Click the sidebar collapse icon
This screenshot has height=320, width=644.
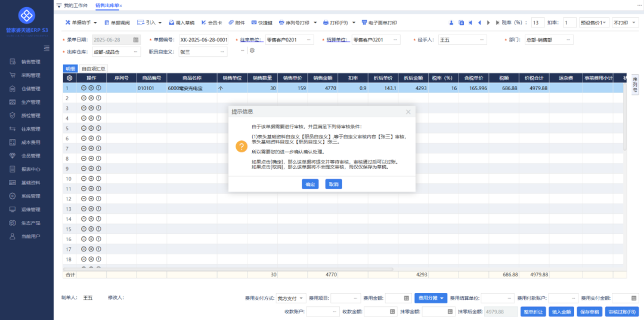[x=47, y=48]
